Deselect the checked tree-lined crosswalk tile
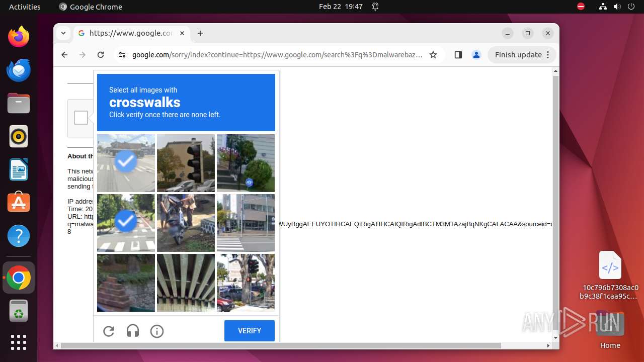Screen dimensions: 644x362 126,223
